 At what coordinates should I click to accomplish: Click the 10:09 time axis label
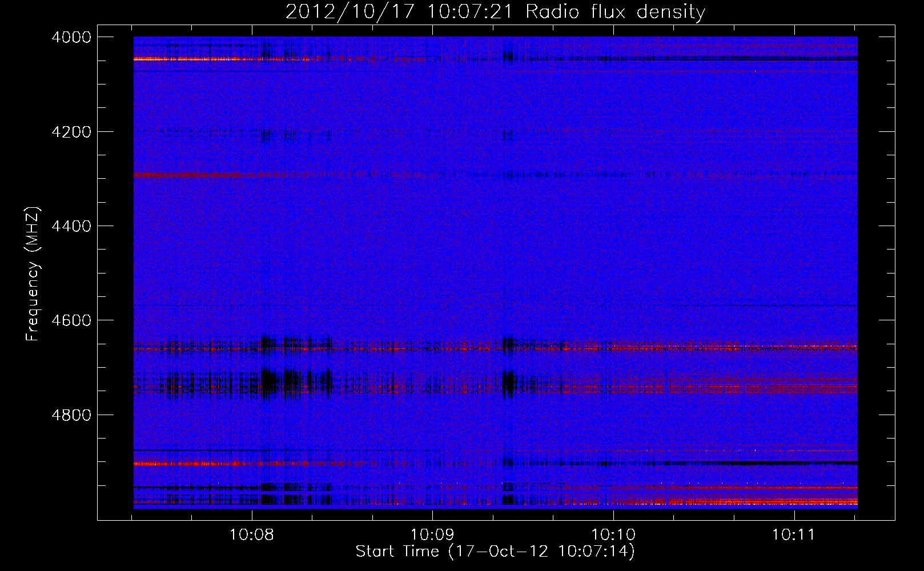click(x=432, y=535)
